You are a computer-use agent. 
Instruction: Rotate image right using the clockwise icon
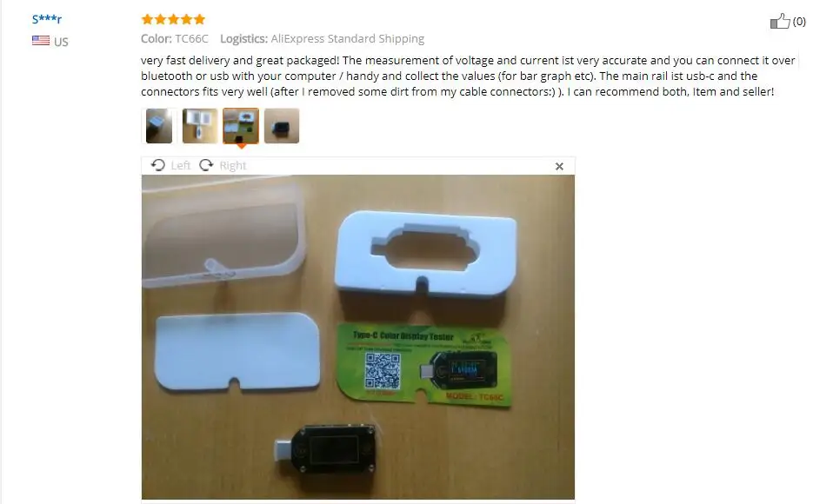[x=206, y=165]
